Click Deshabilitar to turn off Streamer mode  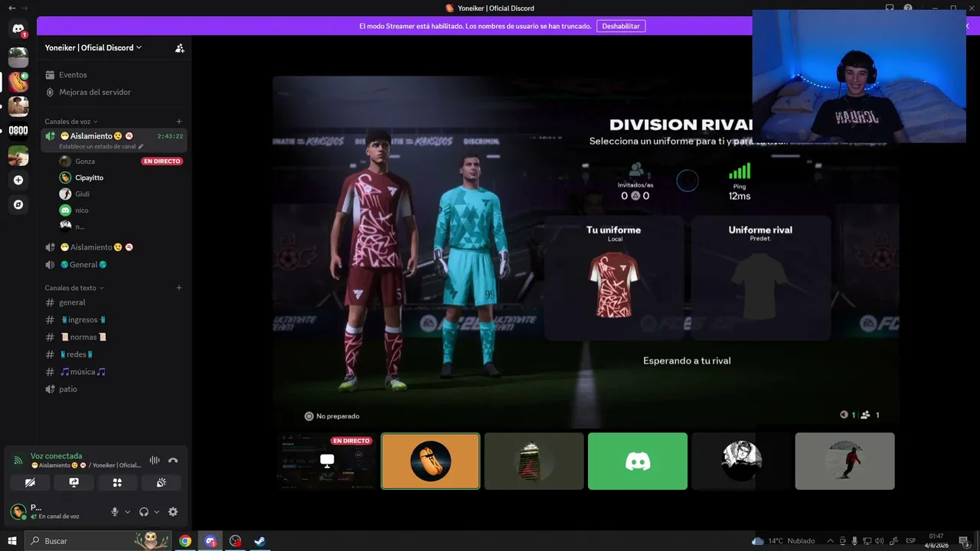(621, 26)
